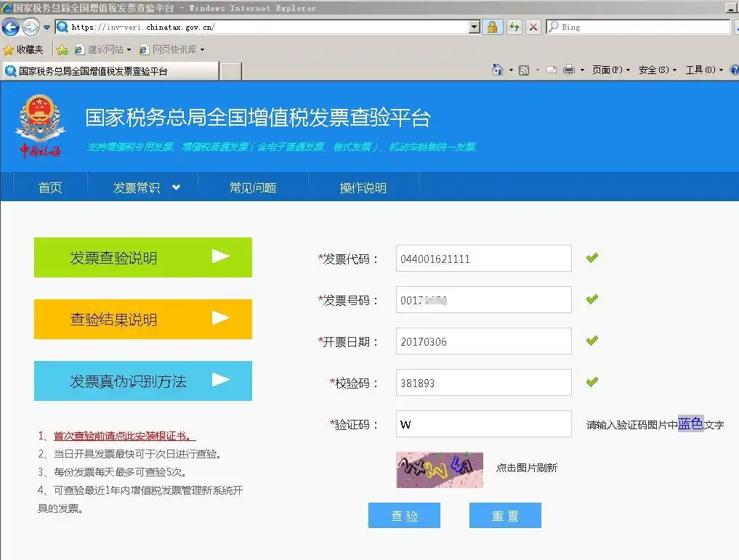The image size is (739, 560).
Task: Click inside the 验证码 input field
Action: [x=482, y=424]
